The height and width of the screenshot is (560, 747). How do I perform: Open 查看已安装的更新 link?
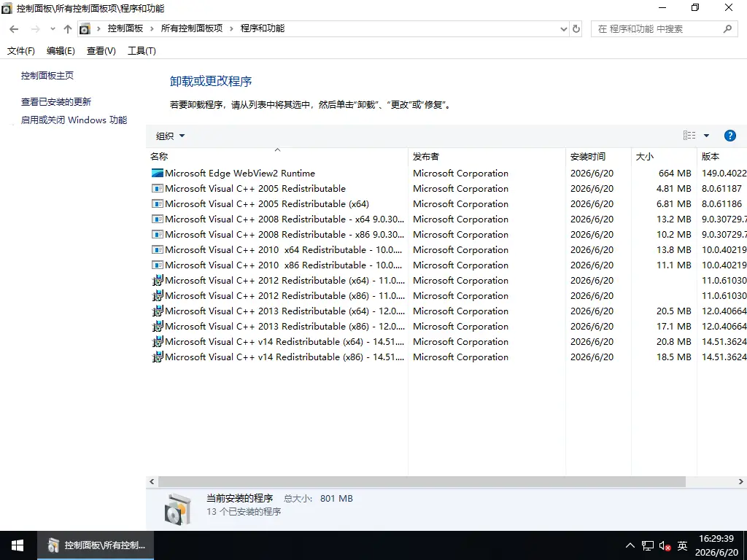tap(55, 101)
